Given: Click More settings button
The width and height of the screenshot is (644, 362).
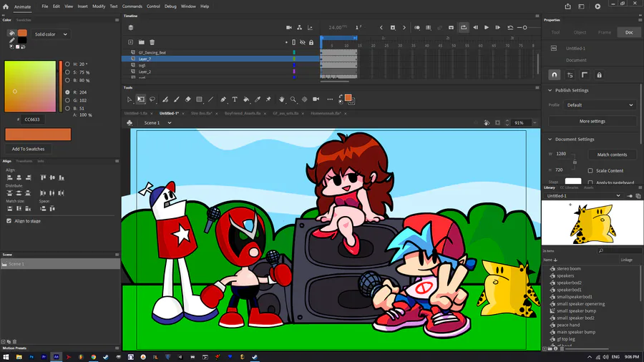Looking at the screenshot, I should (x=592, y=121).
